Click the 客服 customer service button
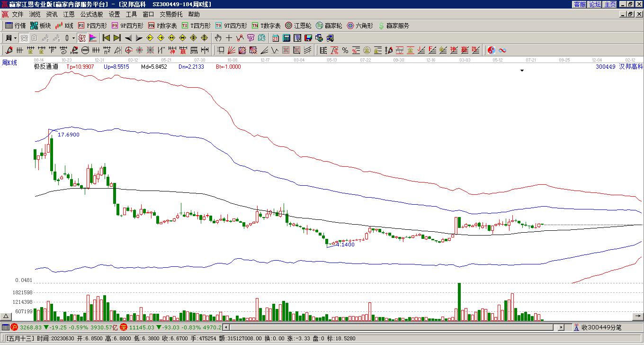The width and height of the screenshot is (644, 345). [580, 4]
